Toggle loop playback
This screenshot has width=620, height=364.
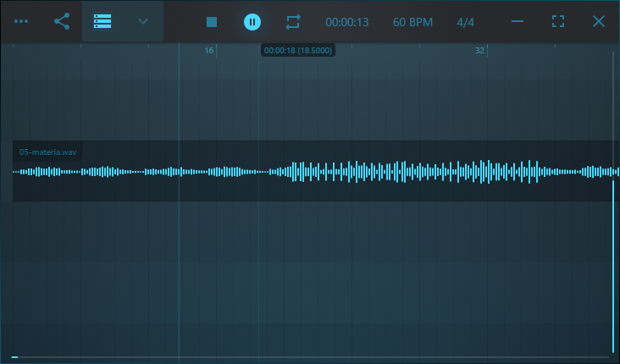pyautogui.click(x=293, y=22)
